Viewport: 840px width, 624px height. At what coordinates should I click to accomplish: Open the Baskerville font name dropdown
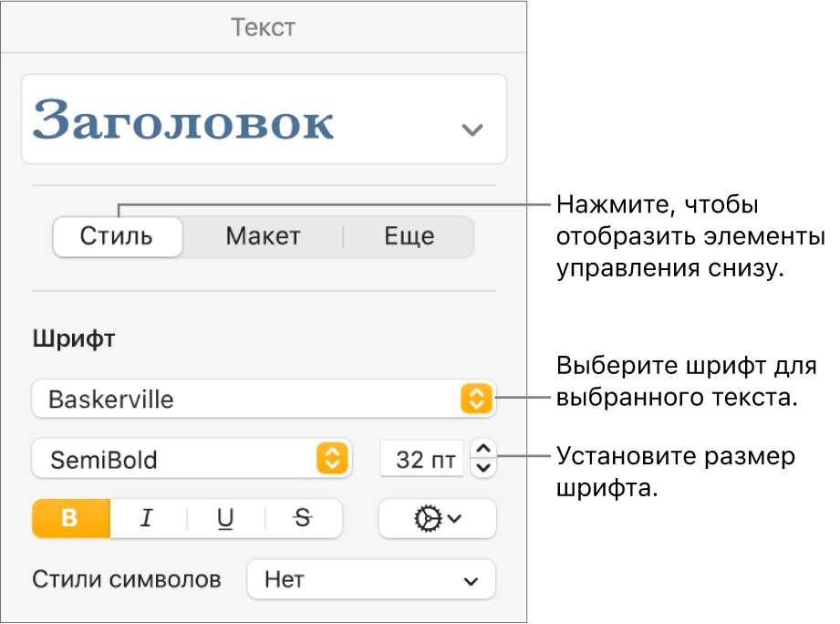[x=246, y=399]
